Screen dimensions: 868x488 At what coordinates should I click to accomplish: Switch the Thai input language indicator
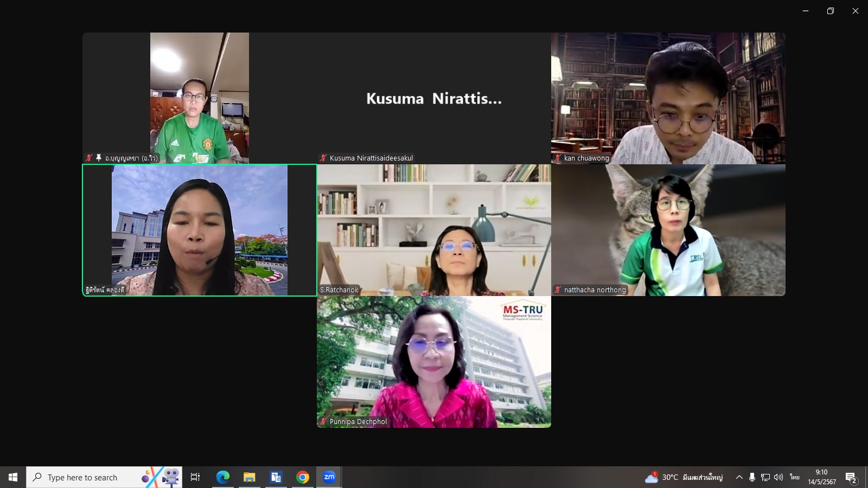(x=795, y=477)
